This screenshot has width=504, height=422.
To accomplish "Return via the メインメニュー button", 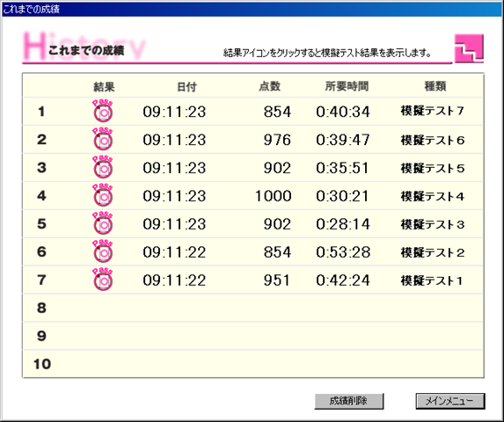I will pyautogui.click(x=450, y=401).
